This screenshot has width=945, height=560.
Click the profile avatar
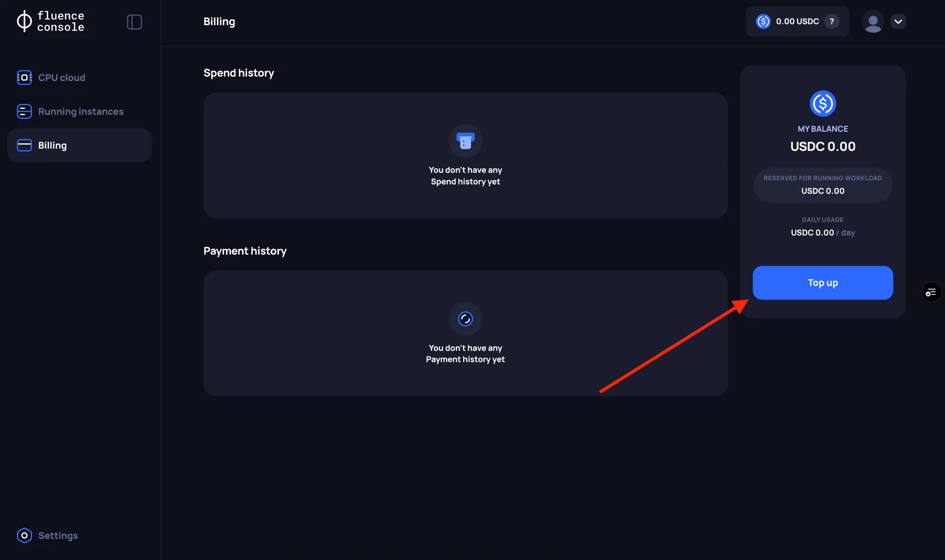[x=873, y=21]
